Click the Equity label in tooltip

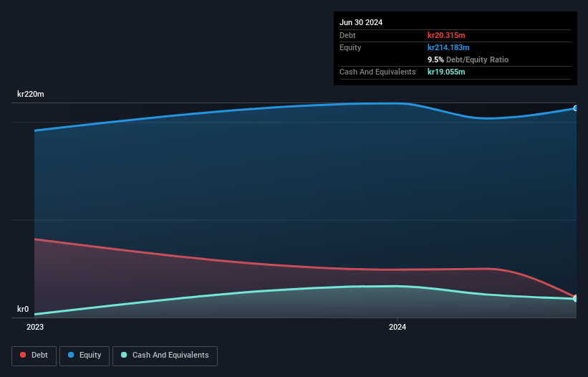pos(350,47)
